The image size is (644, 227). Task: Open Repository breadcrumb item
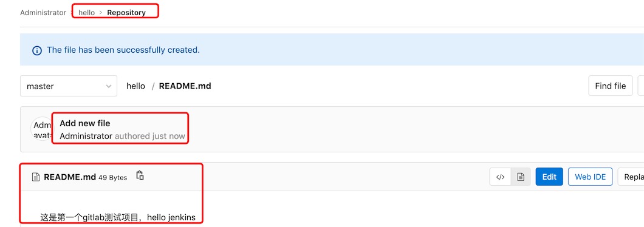pos(126,13)
